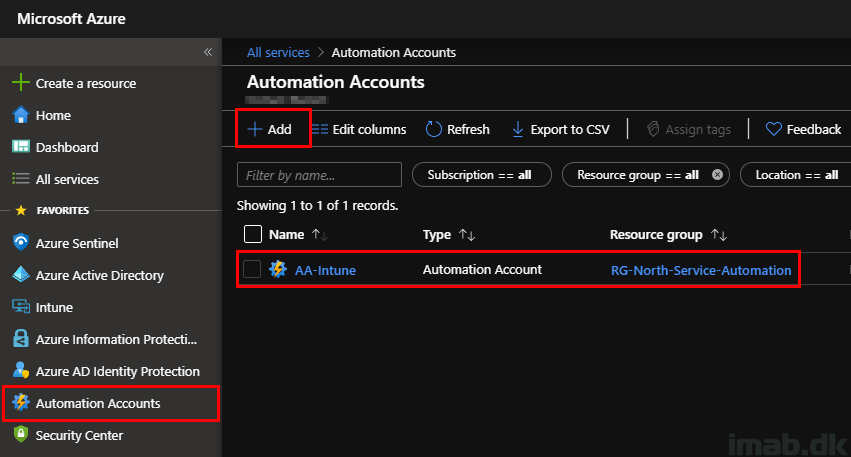Click the breadcrumb chevron separator
This screenshot has width=851, height=457.
(321, 52)
